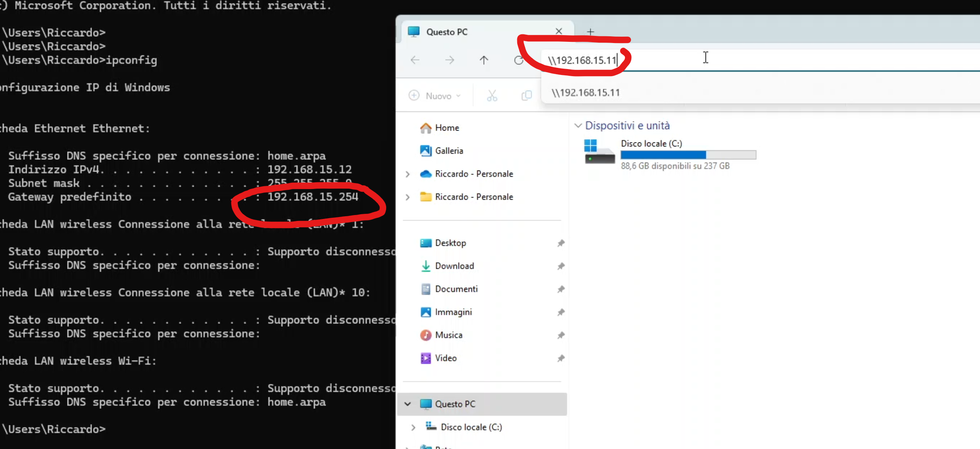This screenshot has height=449, width=980.
Task: Unpin Desktop using its pin icon
Action: [561, 243]
